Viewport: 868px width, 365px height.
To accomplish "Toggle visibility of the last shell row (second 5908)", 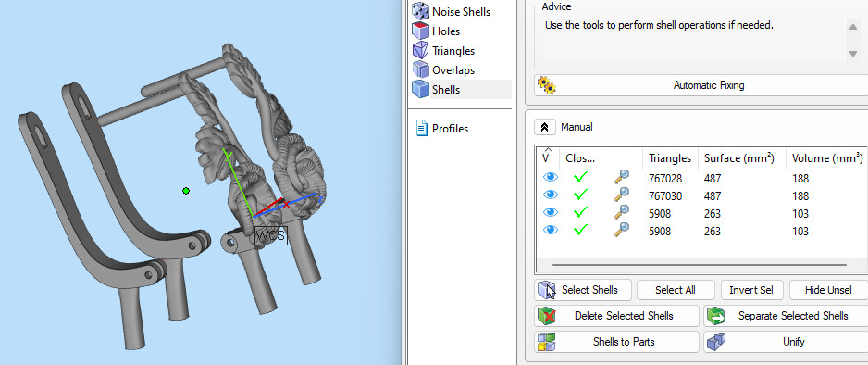I will [x=551, y=231].
